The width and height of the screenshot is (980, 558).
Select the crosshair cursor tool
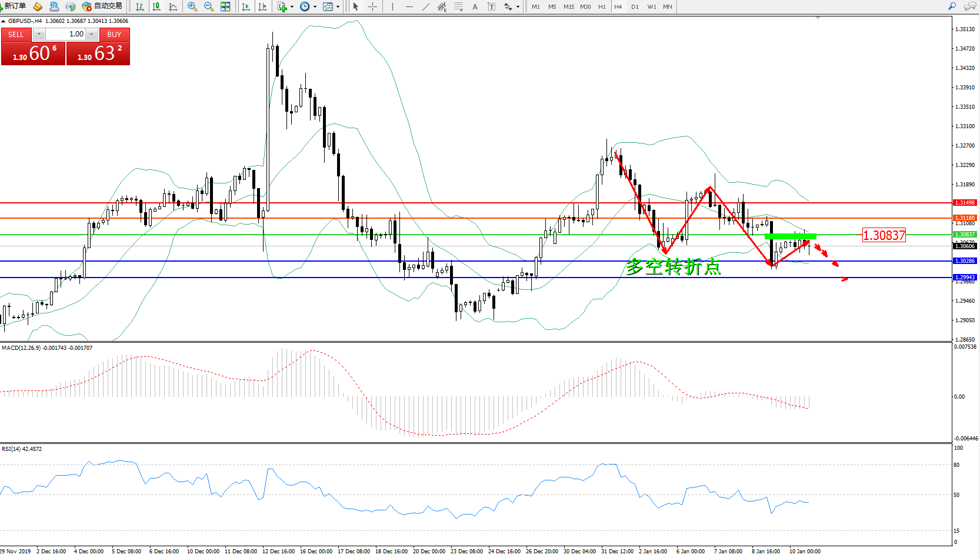point(372,6)
